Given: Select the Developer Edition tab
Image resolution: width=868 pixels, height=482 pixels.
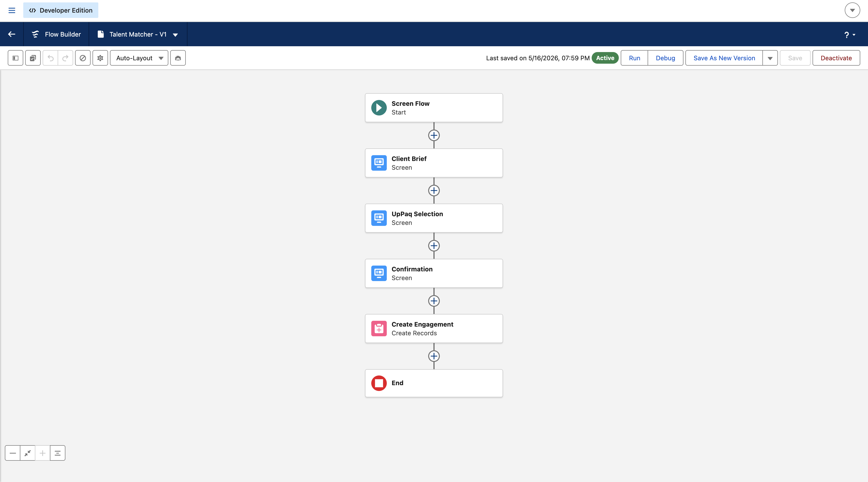Looking at the screenshot, I should [x=61, y=10].
